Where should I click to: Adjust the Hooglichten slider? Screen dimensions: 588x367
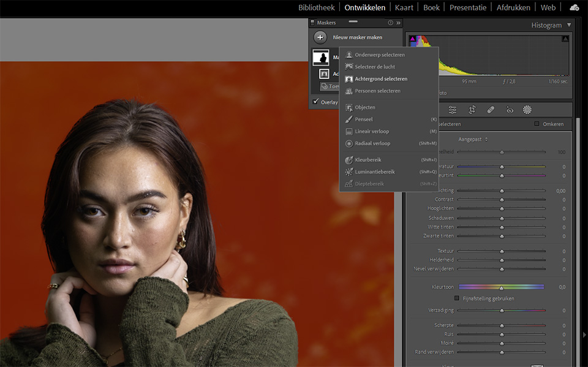502,209
